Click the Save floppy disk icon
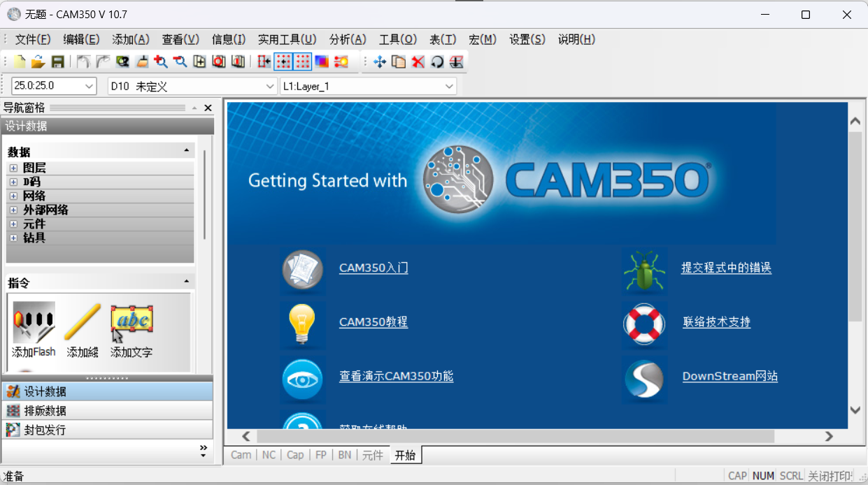This screenshot has width=868, height=485. (x=57, y=61)
